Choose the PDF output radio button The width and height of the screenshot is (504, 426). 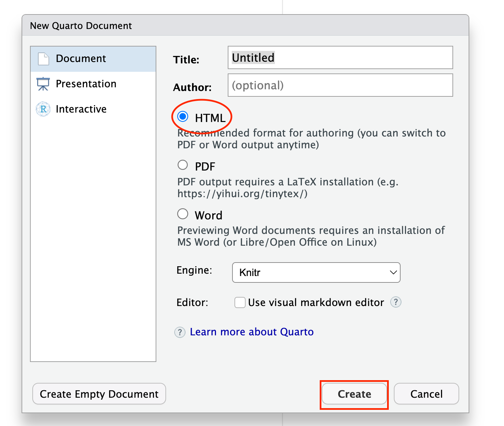pyautogui.click(x=183, y=165)
